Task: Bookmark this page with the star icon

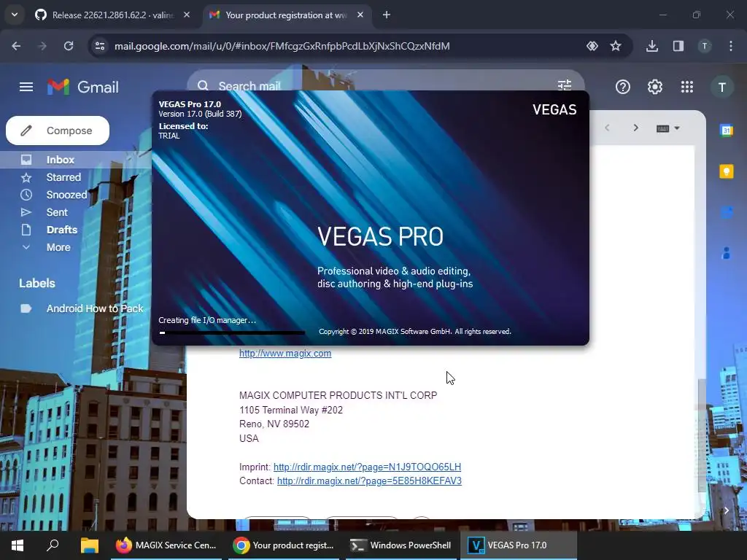Action: coord(616,46)
